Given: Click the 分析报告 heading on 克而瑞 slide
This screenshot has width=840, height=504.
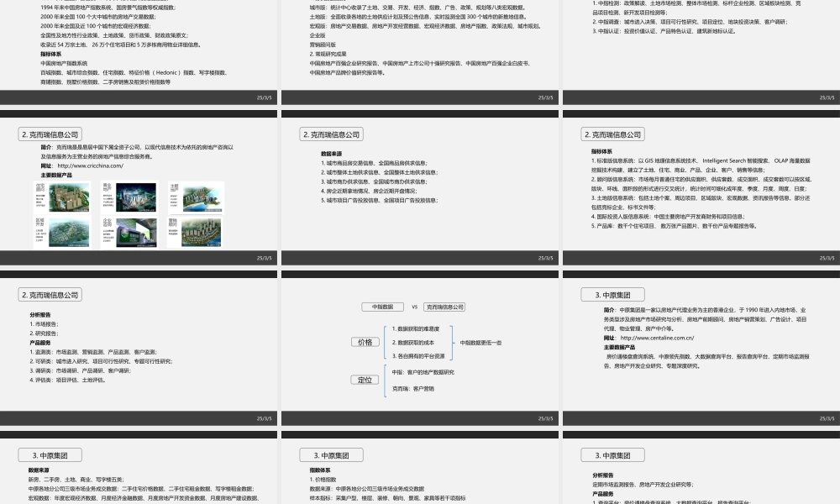Looking at the screenshot, I should pyautogui.click(x=40, y=315).
